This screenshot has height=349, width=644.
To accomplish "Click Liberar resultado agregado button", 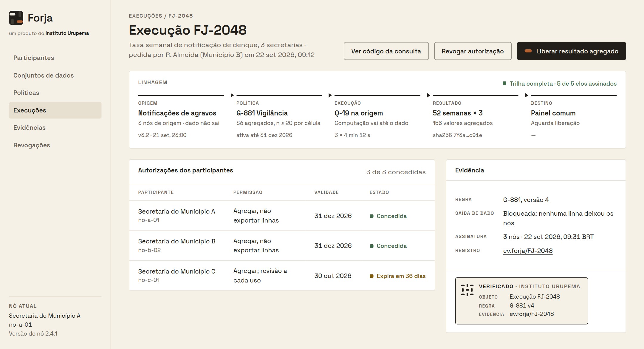I will click(571, 51).
